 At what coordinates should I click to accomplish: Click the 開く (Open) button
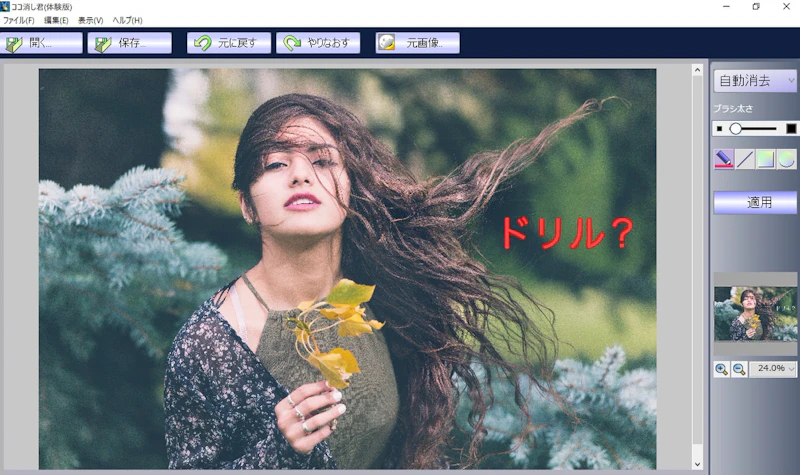(41, 43)
